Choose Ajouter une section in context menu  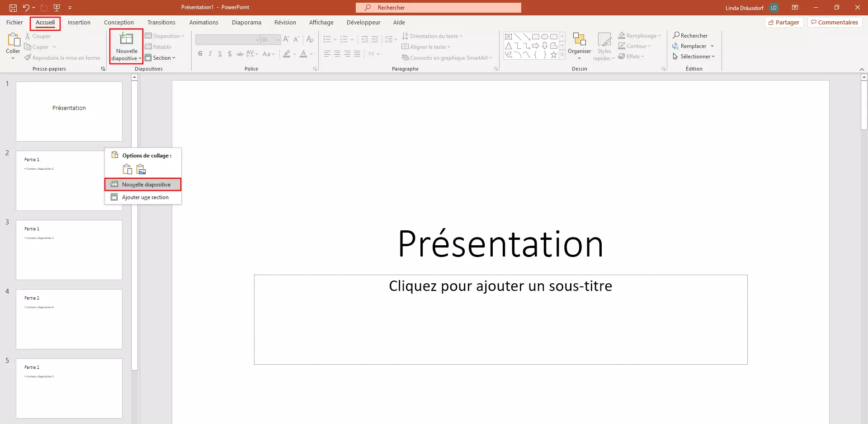(x=143, y=197)
